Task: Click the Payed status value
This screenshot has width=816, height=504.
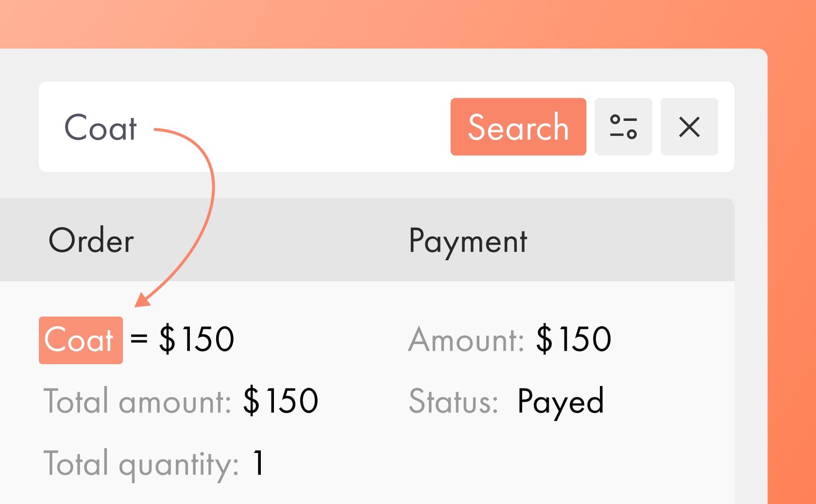Action: pos(561,402)
